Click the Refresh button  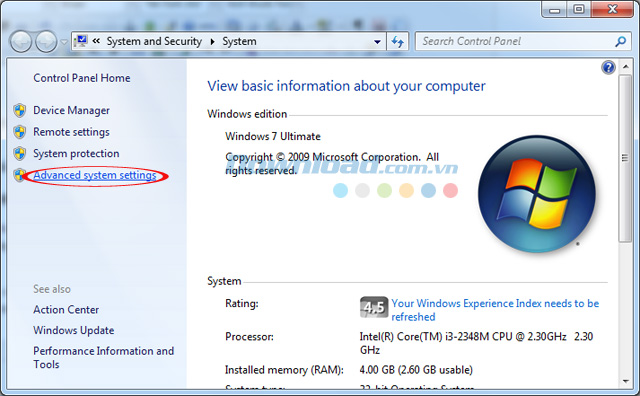[x=398, y=42]
